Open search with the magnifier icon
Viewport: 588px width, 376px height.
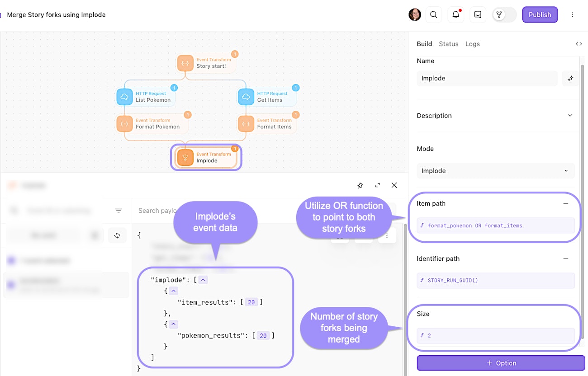(434, 14)
